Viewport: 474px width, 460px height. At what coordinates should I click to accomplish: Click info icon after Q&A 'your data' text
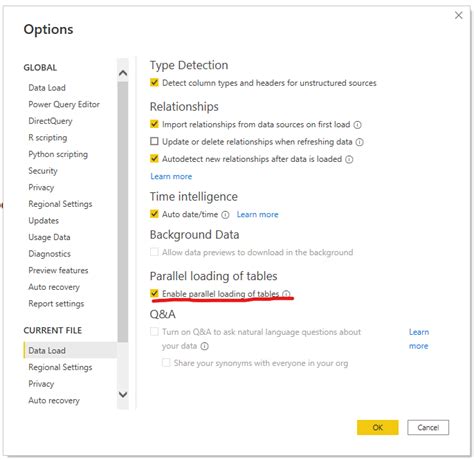click(x=205, y=346)
